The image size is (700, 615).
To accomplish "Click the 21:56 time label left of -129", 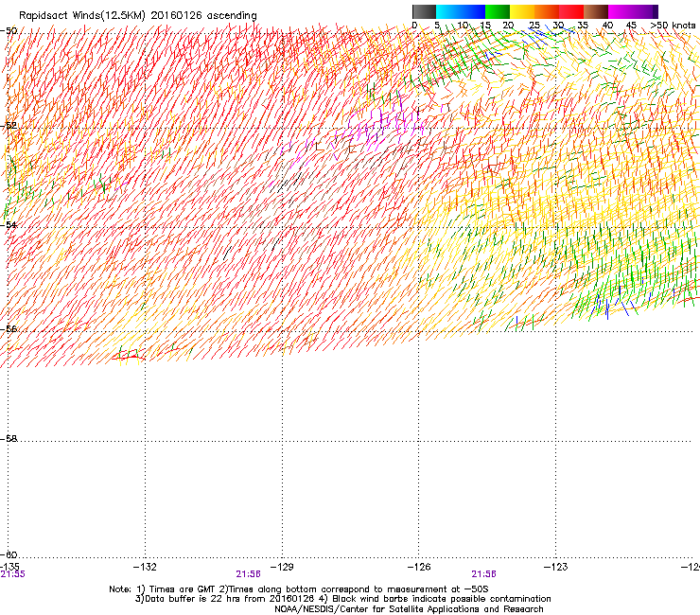I will pyautogui.click(x=248, y=574).
